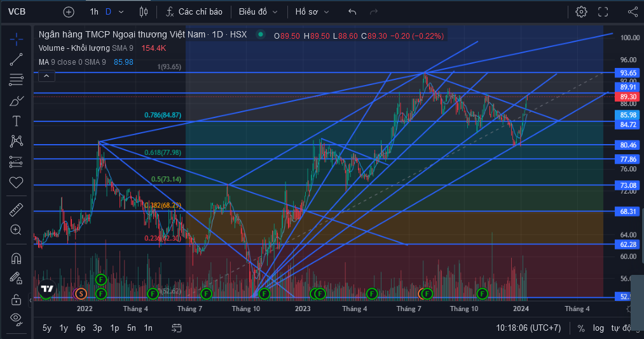Click the 10:18:06 (UTC+7) timezone clock
644x339 pixels.
tap(528, 328)
